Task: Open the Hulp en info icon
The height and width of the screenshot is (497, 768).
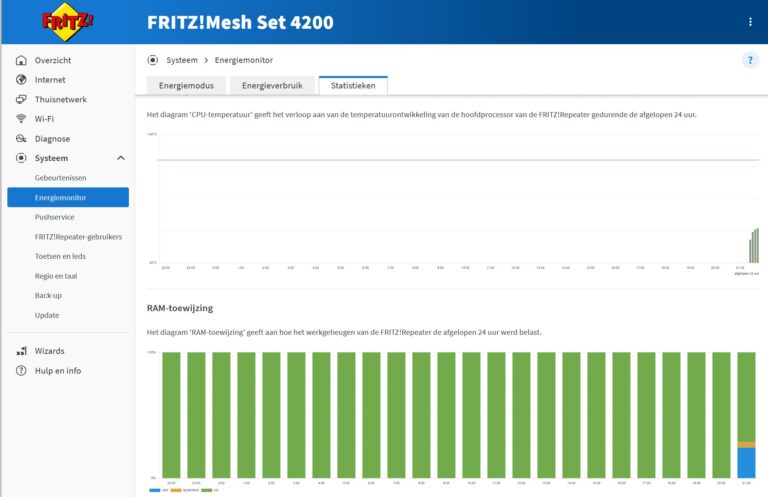Action: point(21,371)
